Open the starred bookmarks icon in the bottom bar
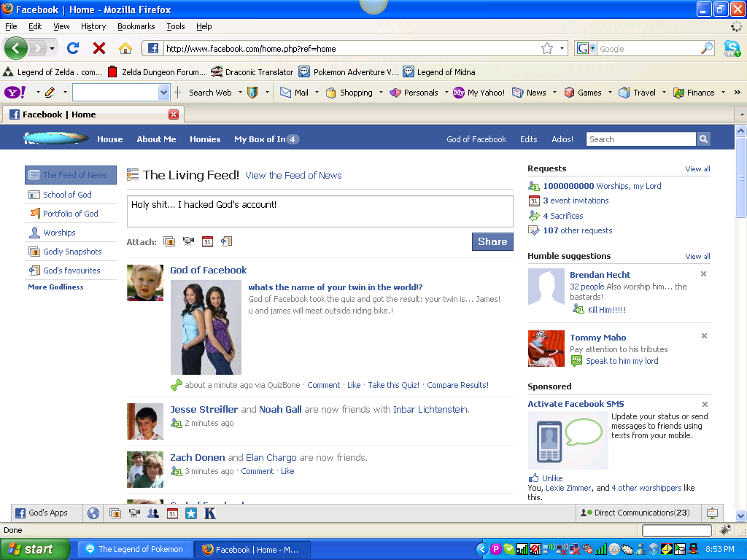Screen dimensions: 747x560 pyautogui.click(x=190, y=513)
